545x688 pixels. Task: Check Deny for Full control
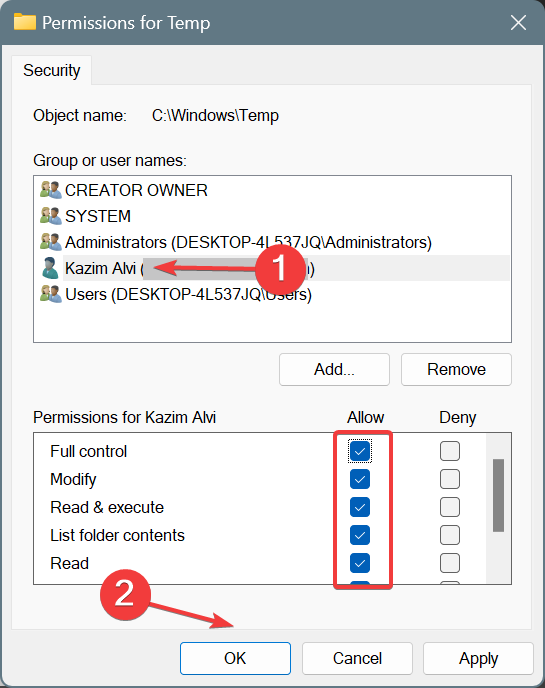point(450,451)
